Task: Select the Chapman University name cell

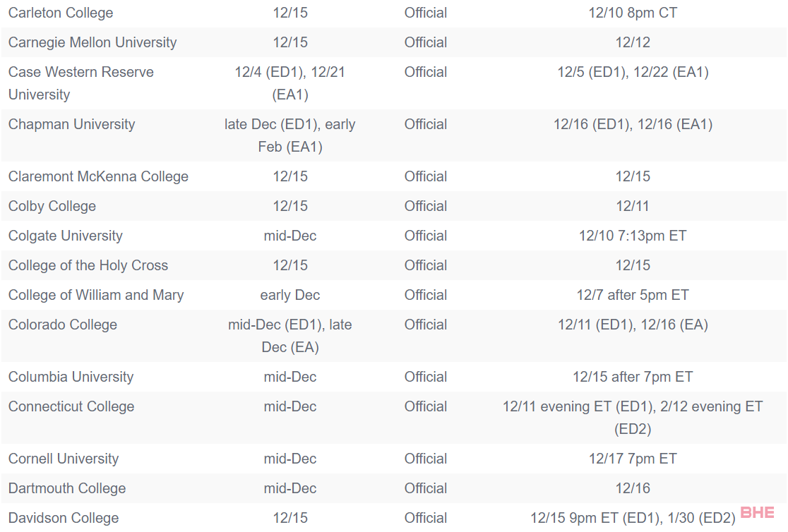Action: pos(71,124)
